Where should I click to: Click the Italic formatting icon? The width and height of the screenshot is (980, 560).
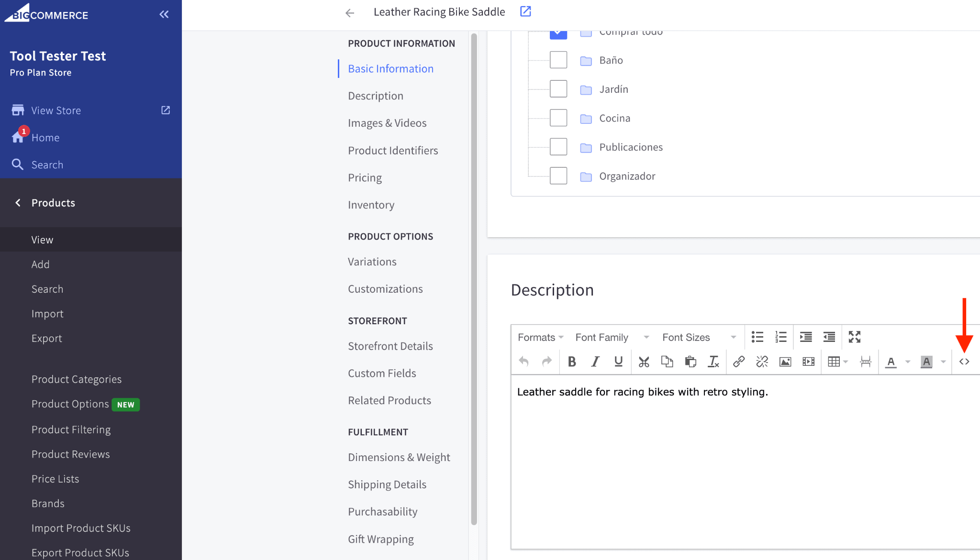point(594,362)
